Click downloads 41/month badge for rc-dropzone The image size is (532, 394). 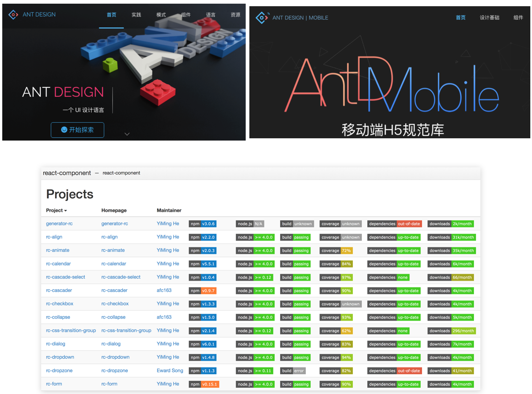pos(450,371)
